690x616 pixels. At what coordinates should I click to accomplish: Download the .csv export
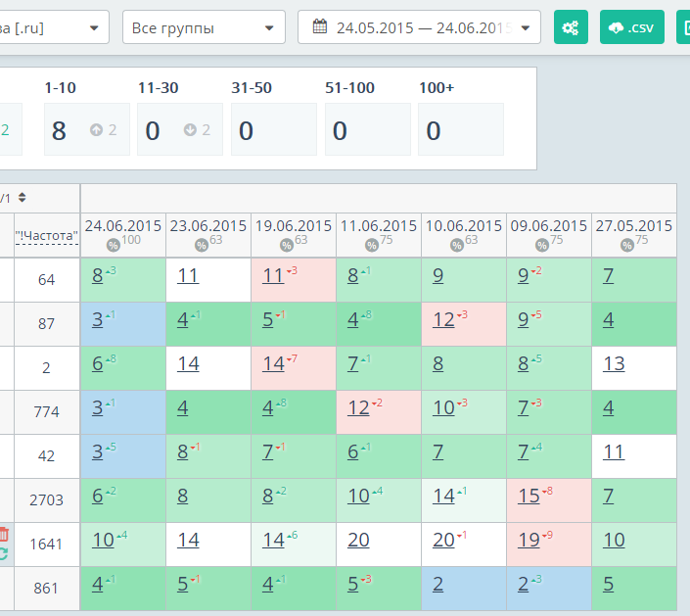pos(632,27)
